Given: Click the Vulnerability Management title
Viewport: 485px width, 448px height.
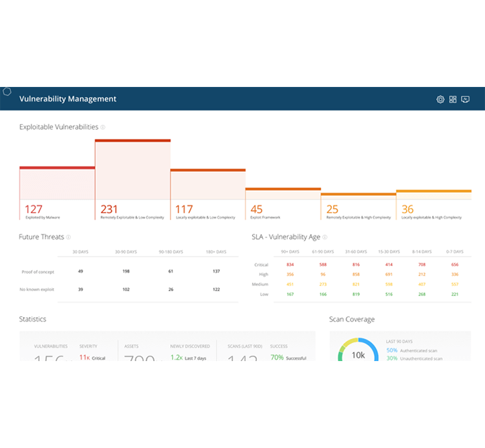Looking at the screenshot, I should [x=68, y=99].
